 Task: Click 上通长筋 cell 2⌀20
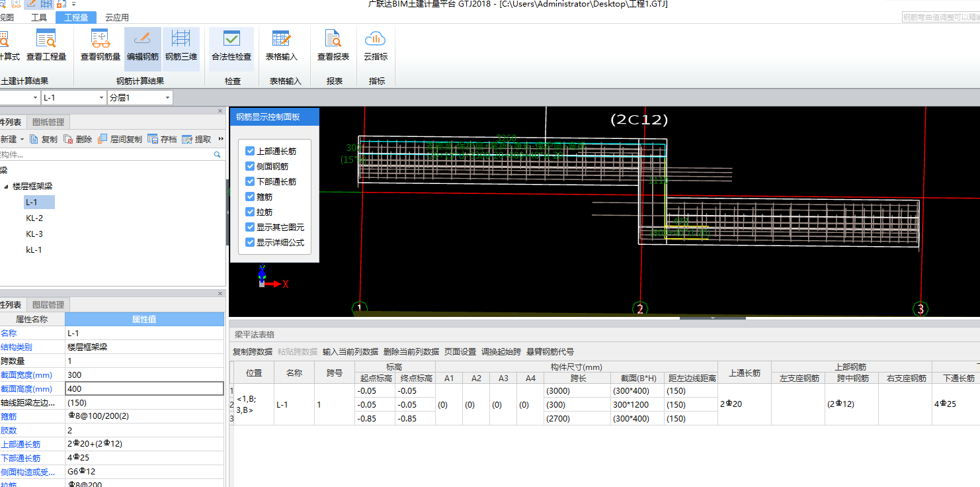(x=745, y=404)
